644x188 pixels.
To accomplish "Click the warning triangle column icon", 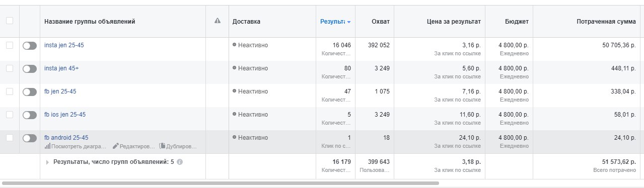I will tap(218, 21).
